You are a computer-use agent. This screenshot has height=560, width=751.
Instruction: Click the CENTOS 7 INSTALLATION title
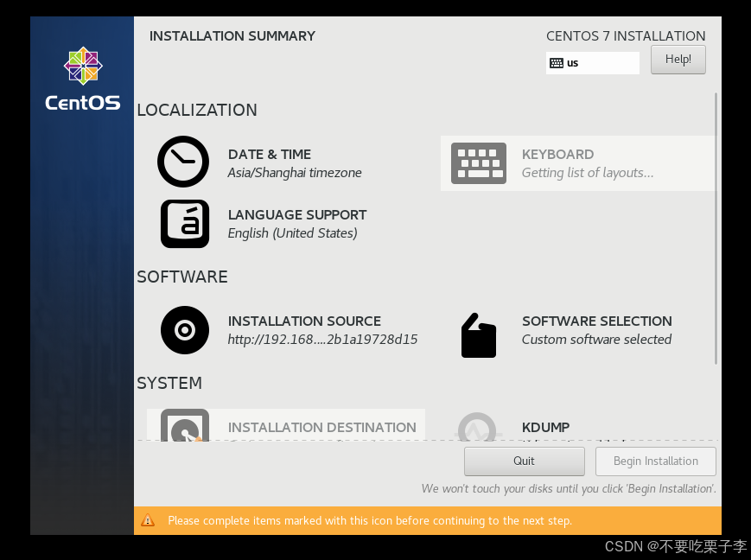626,36
